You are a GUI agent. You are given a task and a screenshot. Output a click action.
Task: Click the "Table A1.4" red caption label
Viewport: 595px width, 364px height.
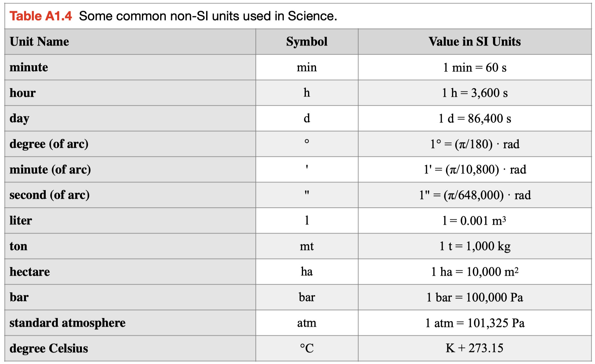pyautogui.click(x=40, y=16)
